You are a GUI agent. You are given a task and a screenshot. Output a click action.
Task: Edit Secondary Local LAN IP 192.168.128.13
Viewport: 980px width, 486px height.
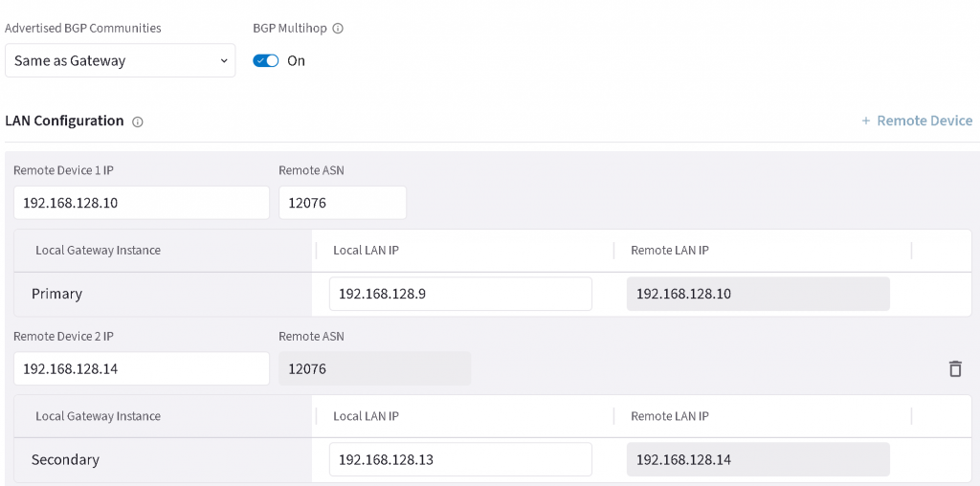click(459, 459)
